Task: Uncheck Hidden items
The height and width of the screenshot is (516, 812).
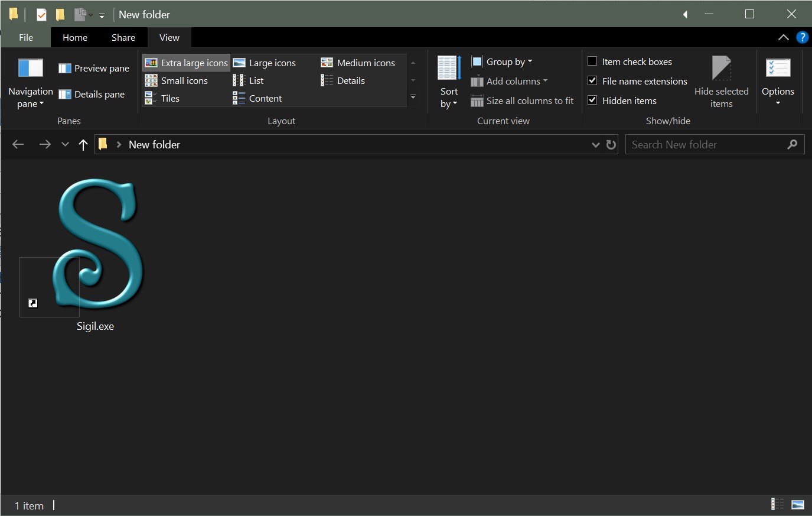Action: click(x=622, y=100)
